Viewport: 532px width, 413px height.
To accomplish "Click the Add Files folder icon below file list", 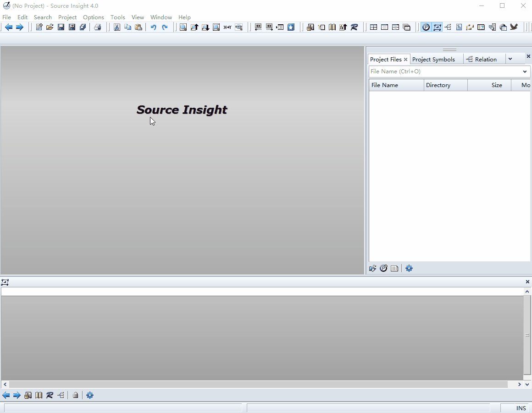I will pos(372,268).
